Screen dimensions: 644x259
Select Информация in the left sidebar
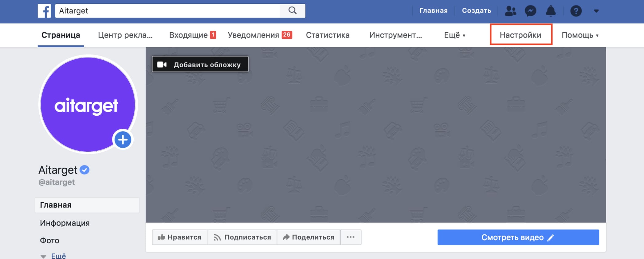pos(65,223)
